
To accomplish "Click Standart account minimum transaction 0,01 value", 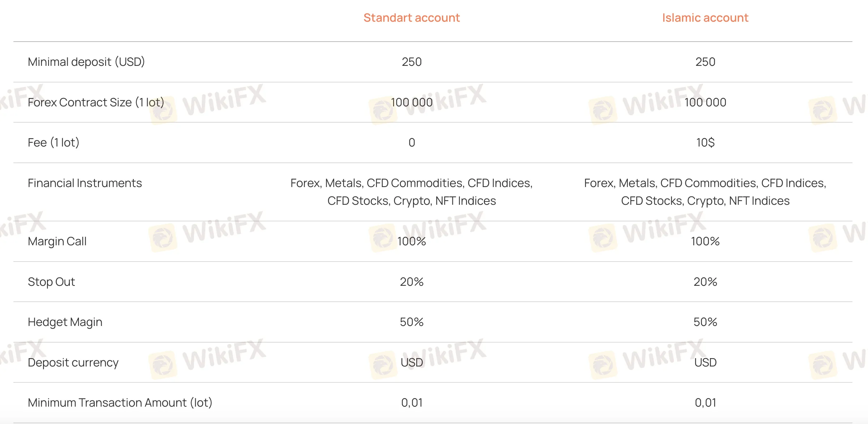I will [x=412, y=403].
